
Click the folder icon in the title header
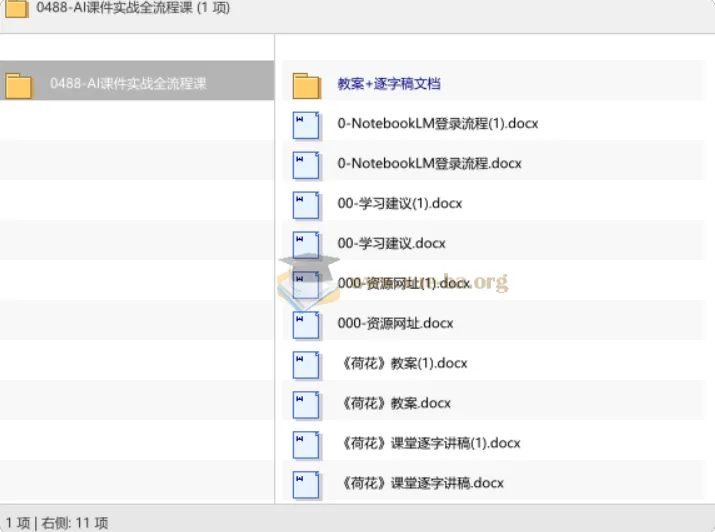(x=17, y=8)
